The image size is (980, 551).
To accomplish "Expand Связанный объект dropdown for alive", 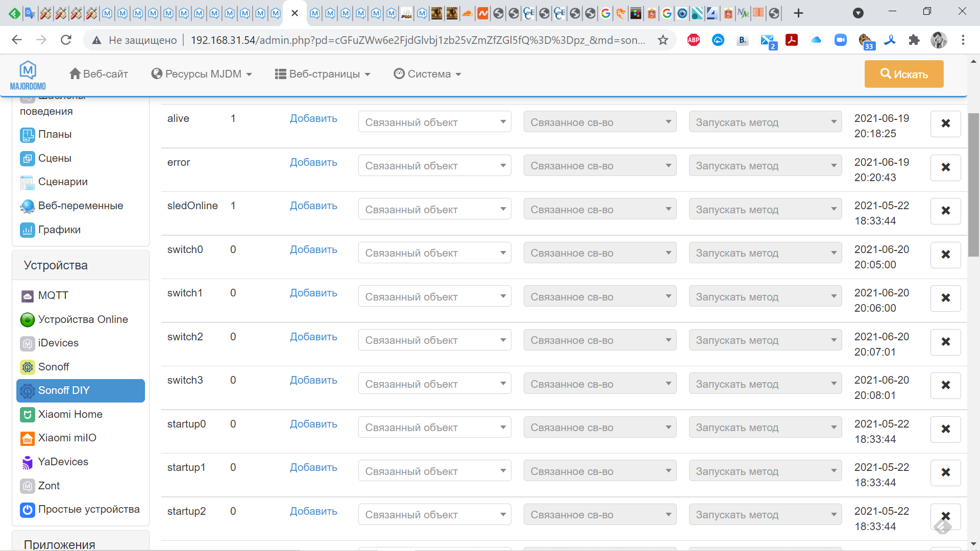I will point(434,122).
